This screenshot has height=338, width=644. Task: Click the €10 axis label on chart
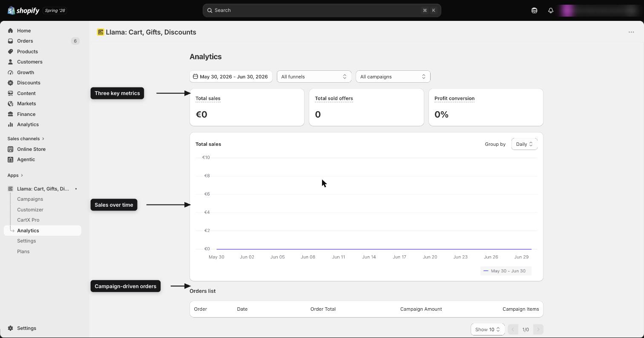(x=206, y=158)
